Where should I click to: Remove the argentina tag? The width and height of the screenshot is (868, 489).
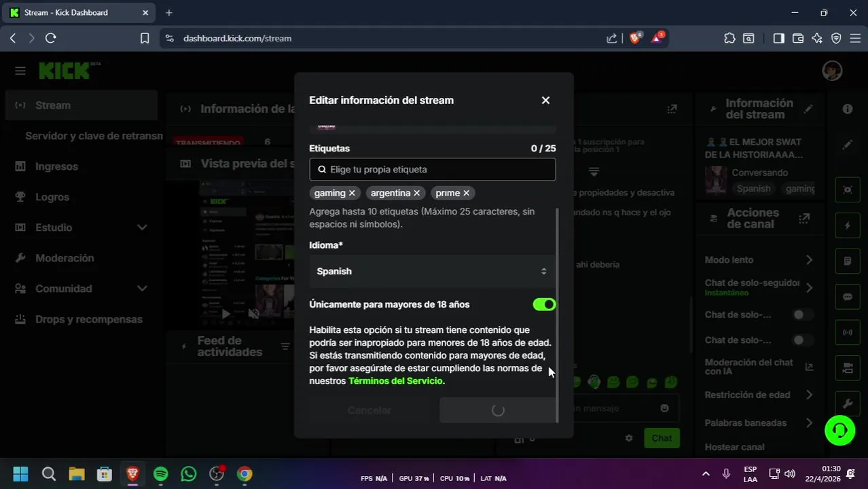click(417, 194)
